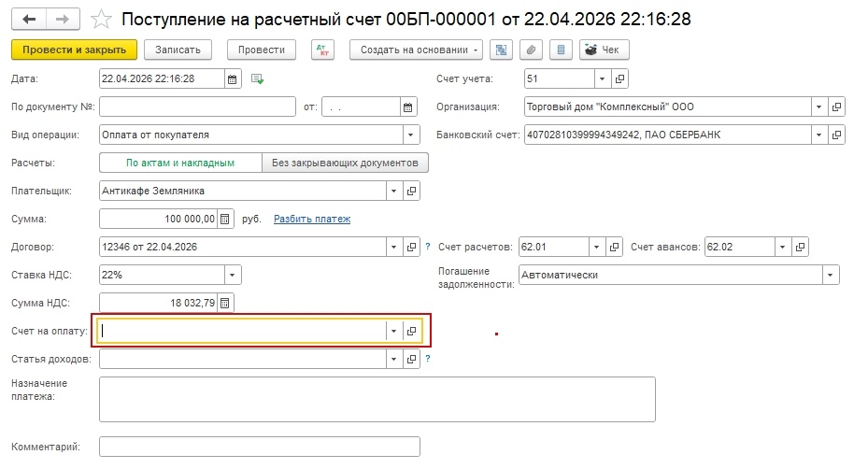868x469 pixels.
Task: Click into the Счет на оплату input
Action: pos(243,331)
